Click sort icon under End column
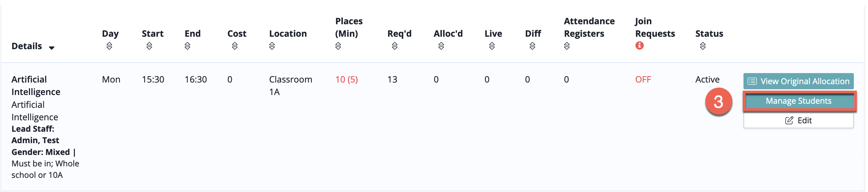 187,46
